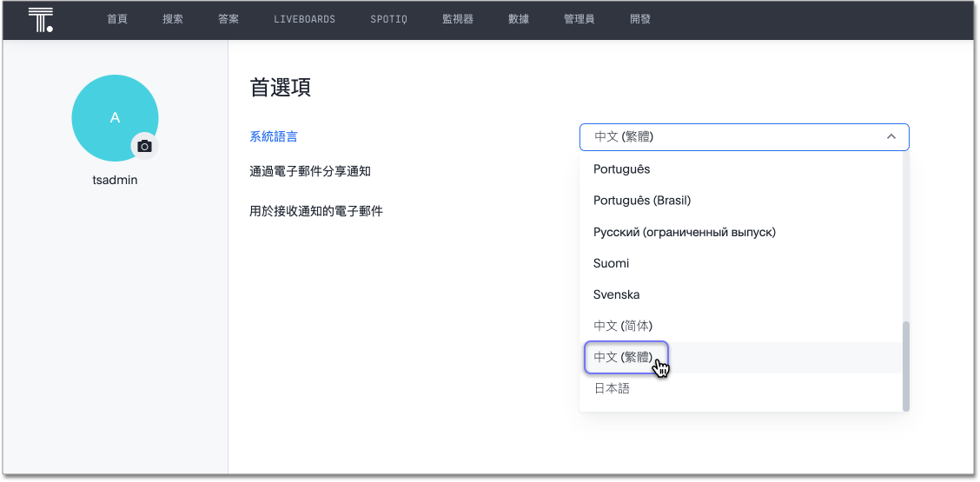Click the ThoughtSpot logo icon
The height and width of the screenshot is (482, 980).
pos(40,20)
